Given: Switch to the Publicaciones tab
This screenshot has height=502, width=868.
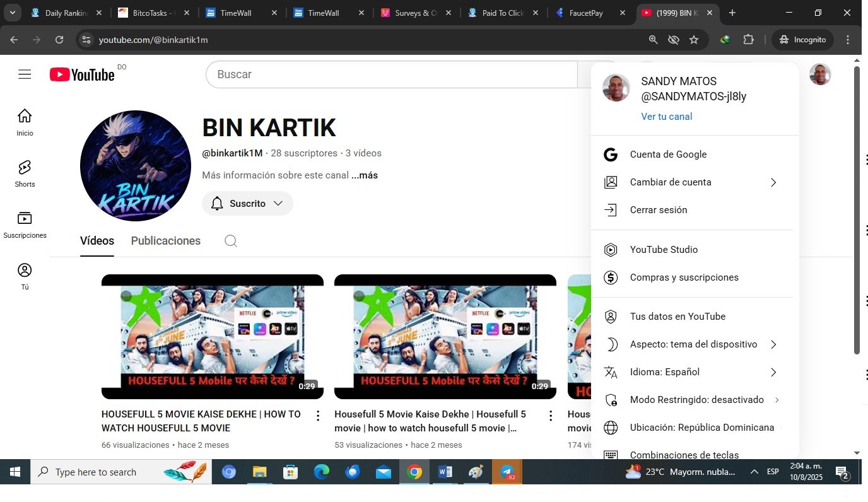Looking at the screenshot, I should pos(166,241).
